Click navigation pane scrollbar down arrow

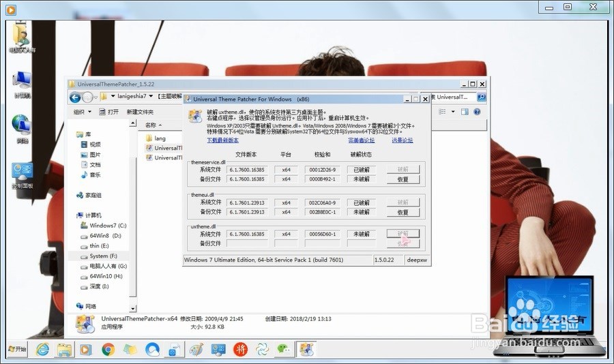pyautogui.click(x=133, y=308)
